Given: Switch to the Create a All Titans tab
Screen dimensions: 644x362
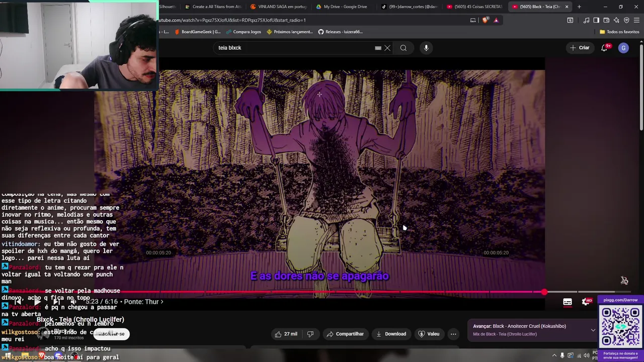Looking at the screenshot, I should click(213, 7).
